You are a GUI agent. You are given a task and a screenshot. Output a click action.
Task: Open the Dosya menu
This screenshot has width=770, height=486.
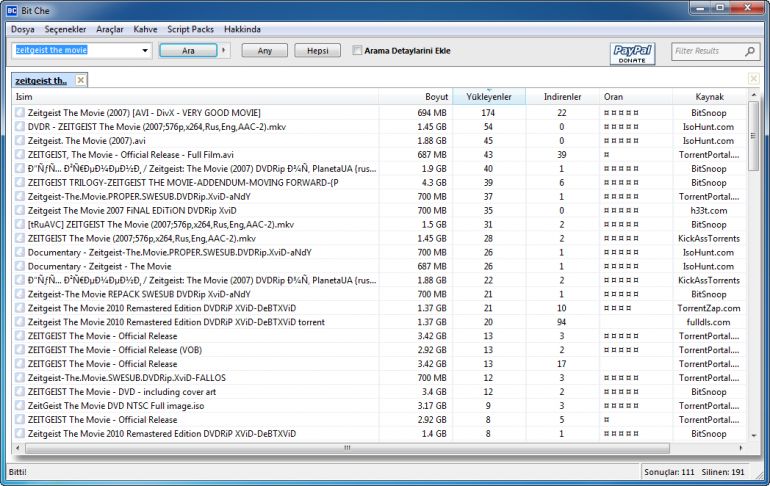22,29
